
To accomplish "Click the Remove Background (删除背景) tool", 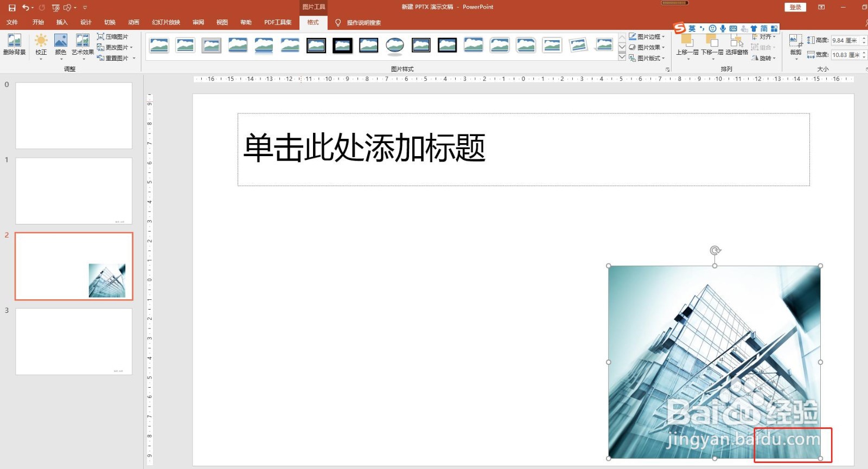I will tap(14, 45).
